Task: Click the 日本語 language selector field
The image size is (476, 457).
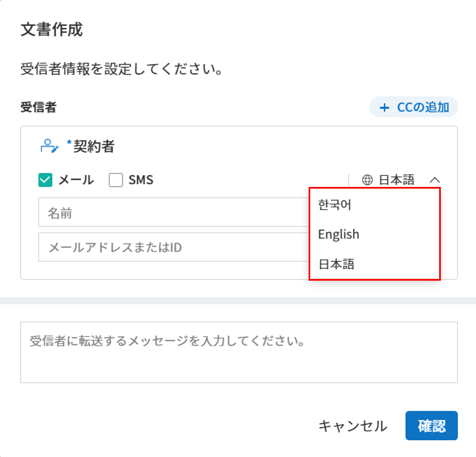Action: coord(396,180)
